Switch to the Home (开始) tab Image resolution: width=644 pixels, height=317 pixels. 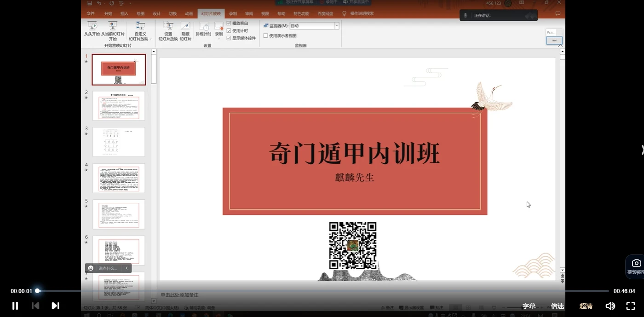click(x=108, y=13)
